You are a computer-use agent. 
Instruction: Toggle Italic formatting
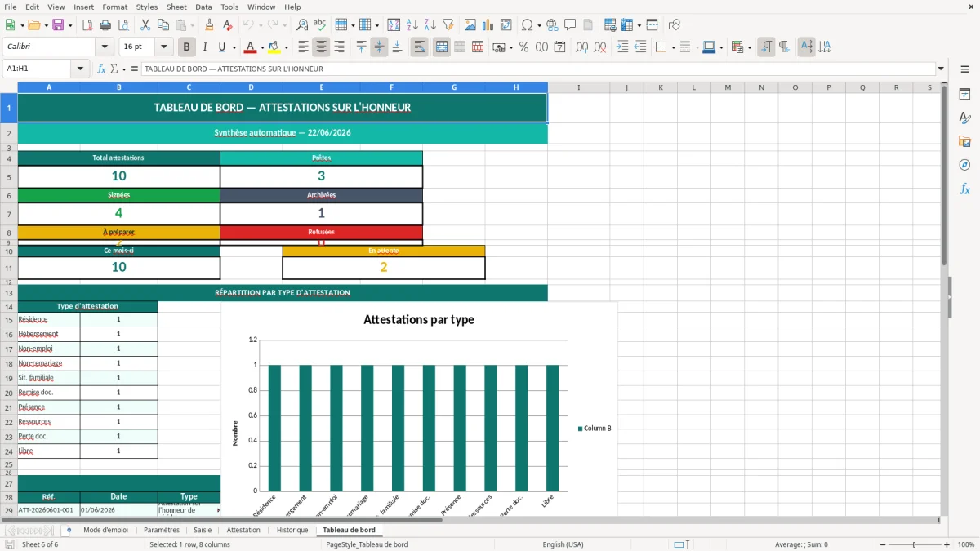205,47
